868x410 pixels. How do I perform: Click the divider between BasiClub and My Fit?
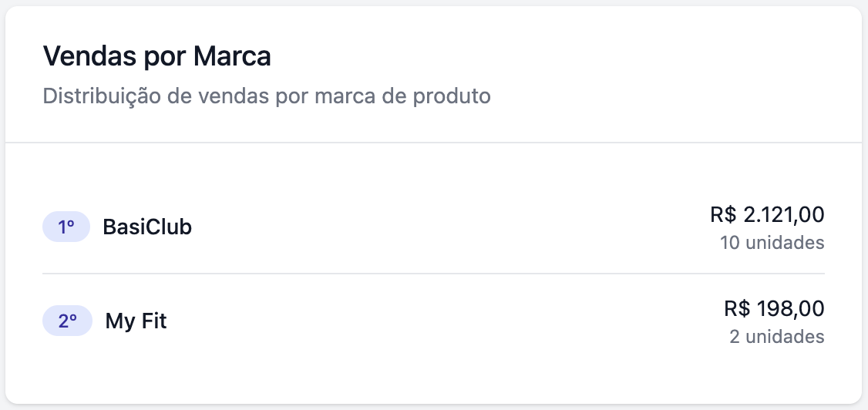433,274
